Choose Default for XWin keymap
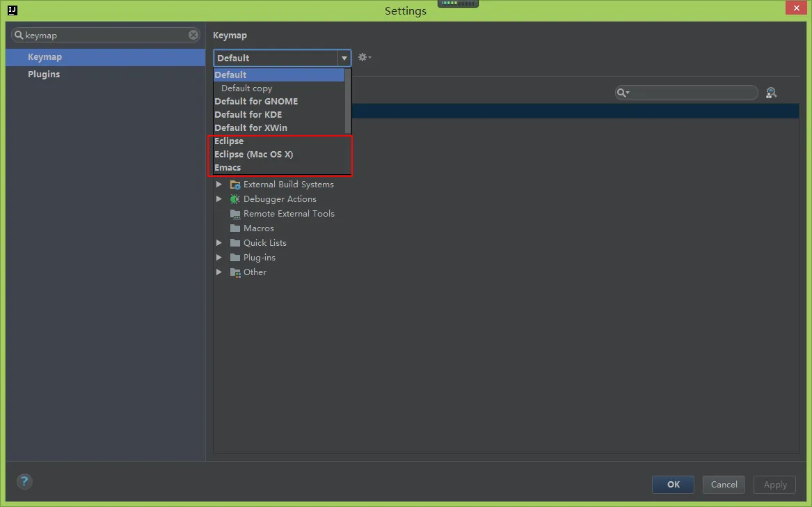The height and width of the screenshot is (507, 812). click(x=279, y=127)
